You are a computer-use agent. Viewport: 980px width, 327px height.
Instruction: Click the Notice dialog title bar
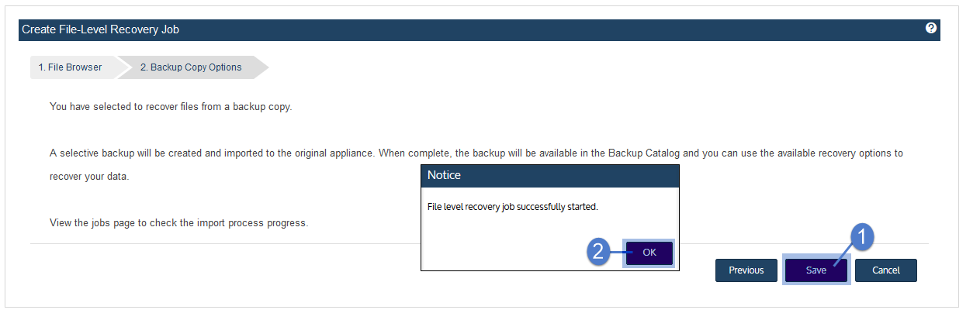(x=550, y=176)
